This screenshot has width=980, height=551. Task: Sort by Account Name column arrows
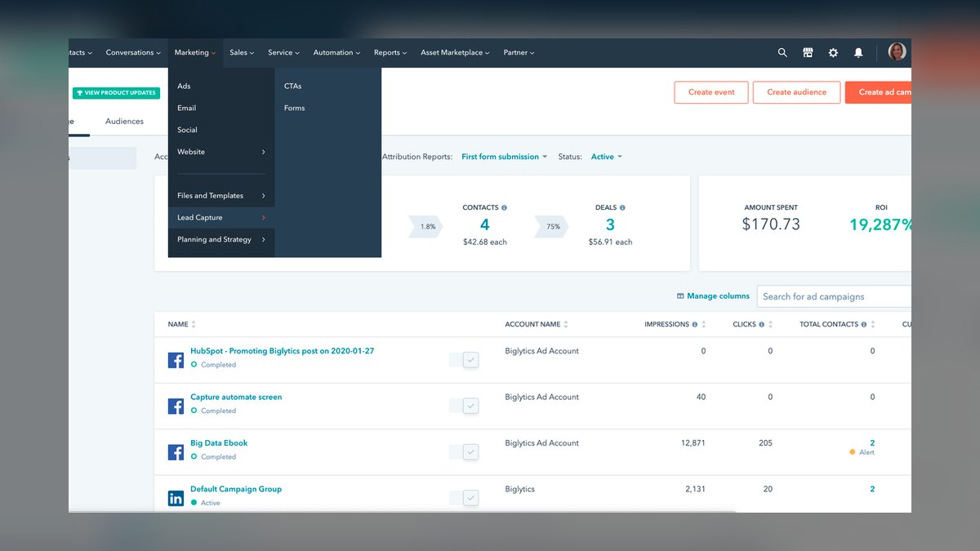point(566,324)
